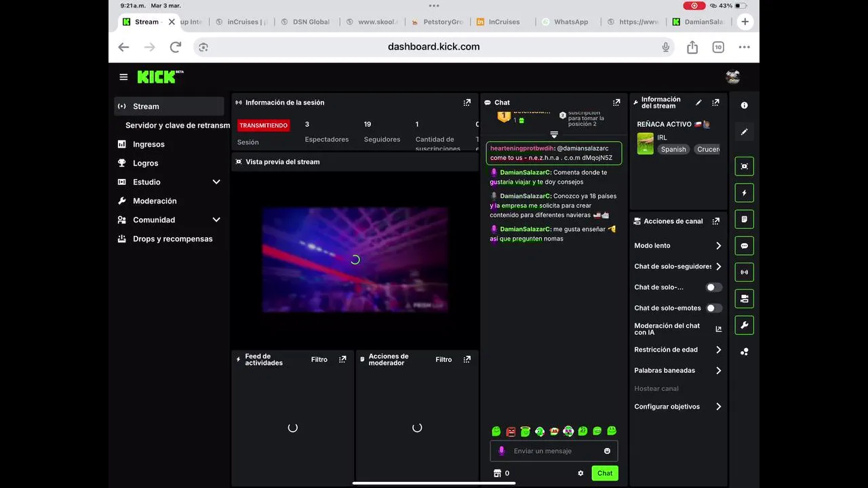
Task: Click the info icon in right sidebar
Action: (744, 106)
